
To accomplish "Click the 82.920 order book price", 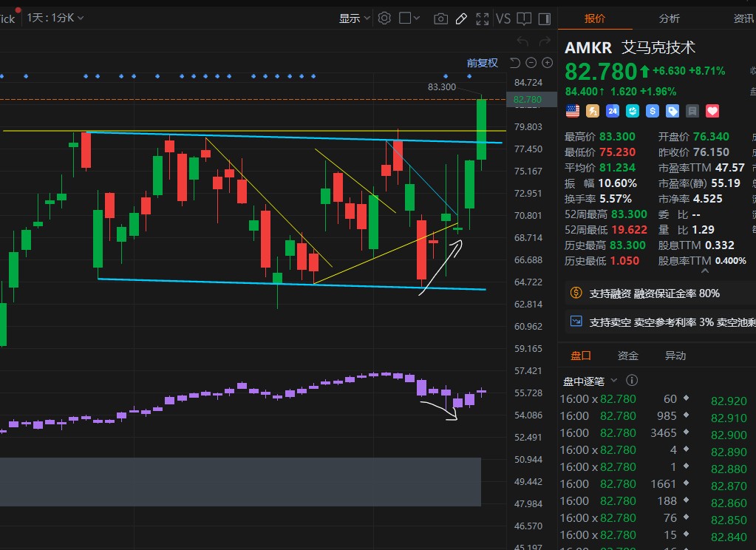I will (729, 401).
